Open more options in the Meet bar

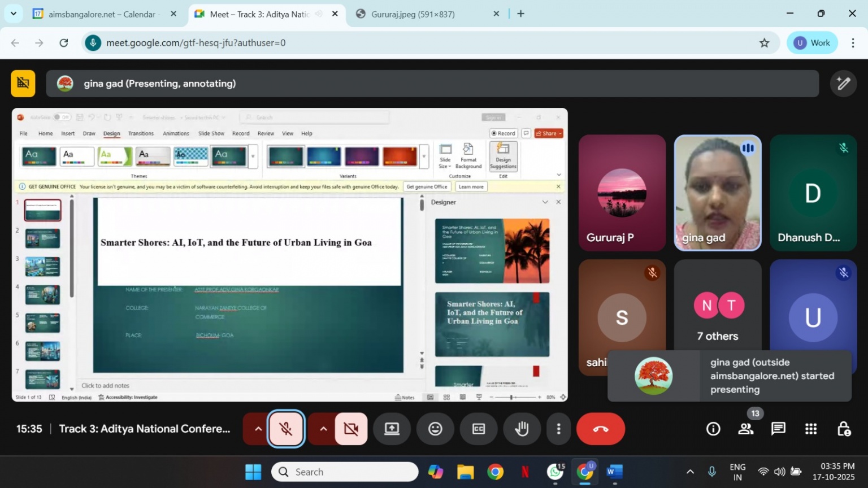pos(558,429)
